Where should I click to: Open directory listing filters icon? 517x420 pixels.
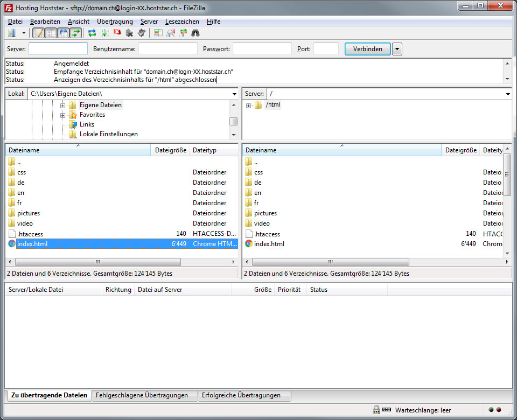pyautogui.click(x=158, y=33)
